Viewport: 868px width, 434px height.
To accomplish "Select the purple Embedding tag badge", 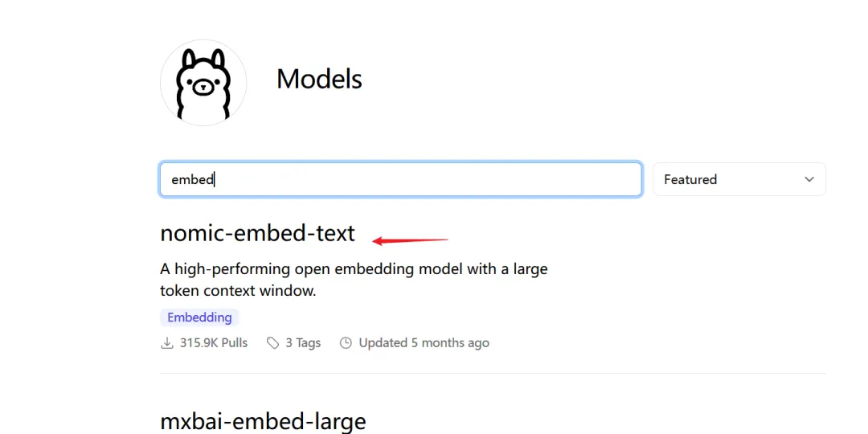I will [x=199, y=317].
